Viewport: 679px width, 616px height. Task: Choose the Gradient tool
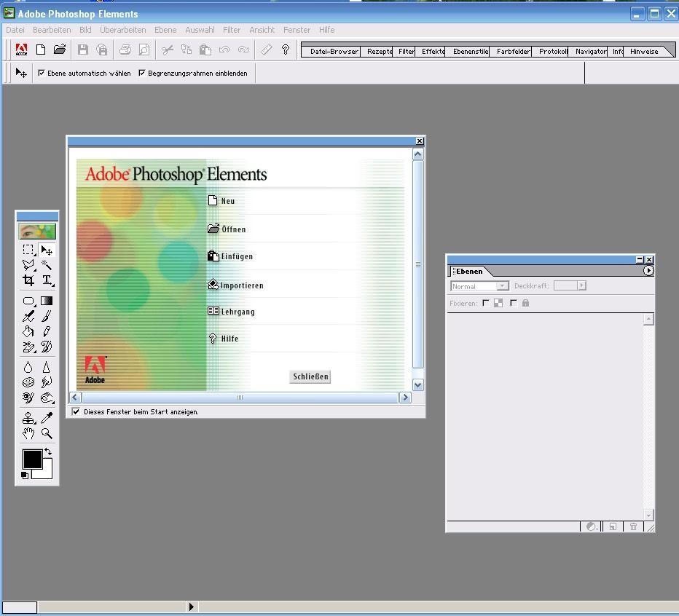point(47,301)
